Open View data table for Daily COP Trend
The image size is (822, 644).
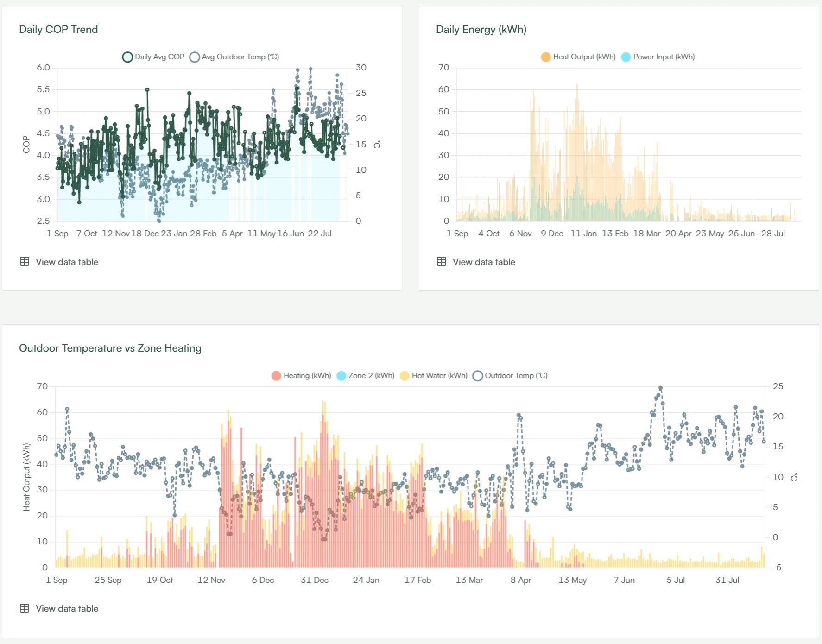tap(67, 262)
